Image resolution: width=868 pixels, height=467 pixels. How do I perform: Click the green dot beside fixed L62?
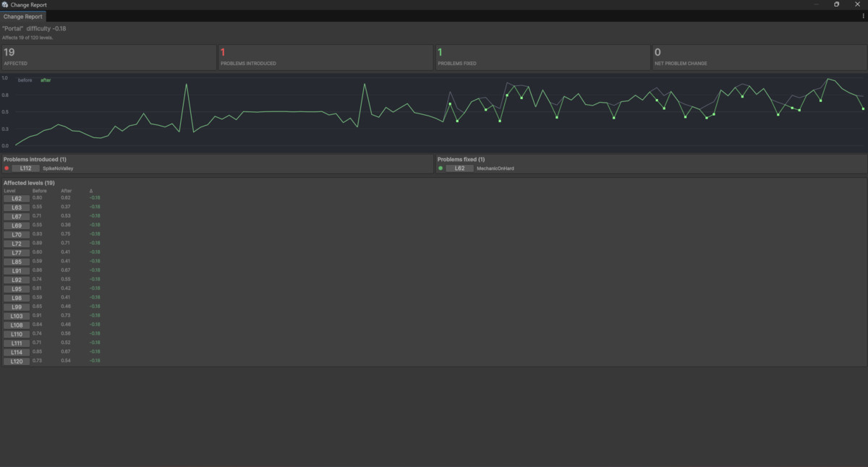[441, 168]
